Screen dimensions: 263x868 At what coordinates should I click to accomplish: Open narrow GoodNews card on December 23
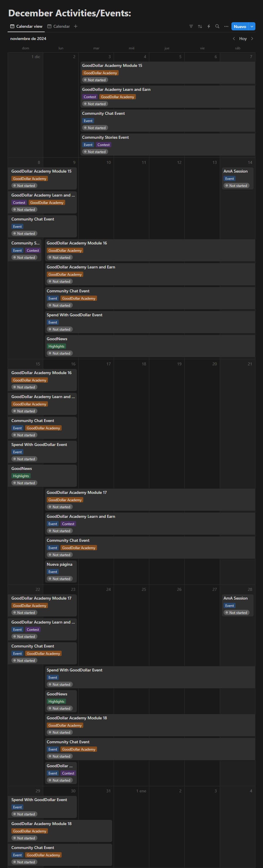click(61, 701)
